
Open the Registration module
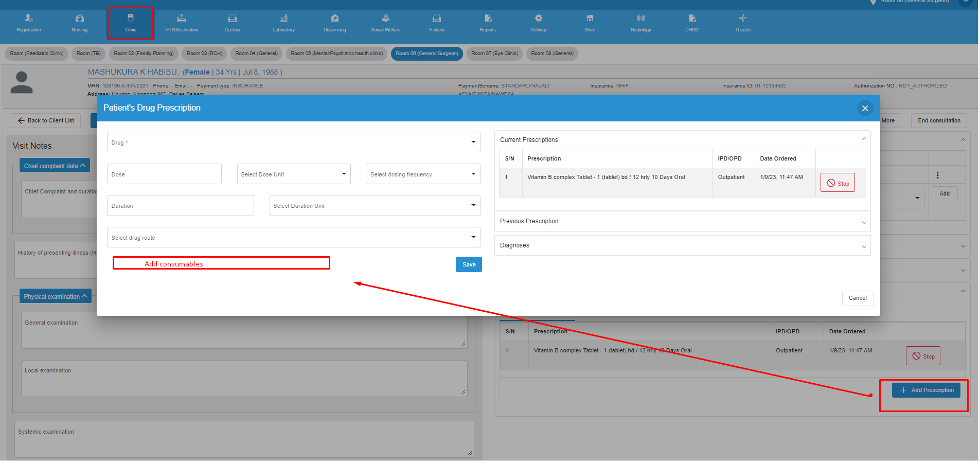[x=28, y=23]
